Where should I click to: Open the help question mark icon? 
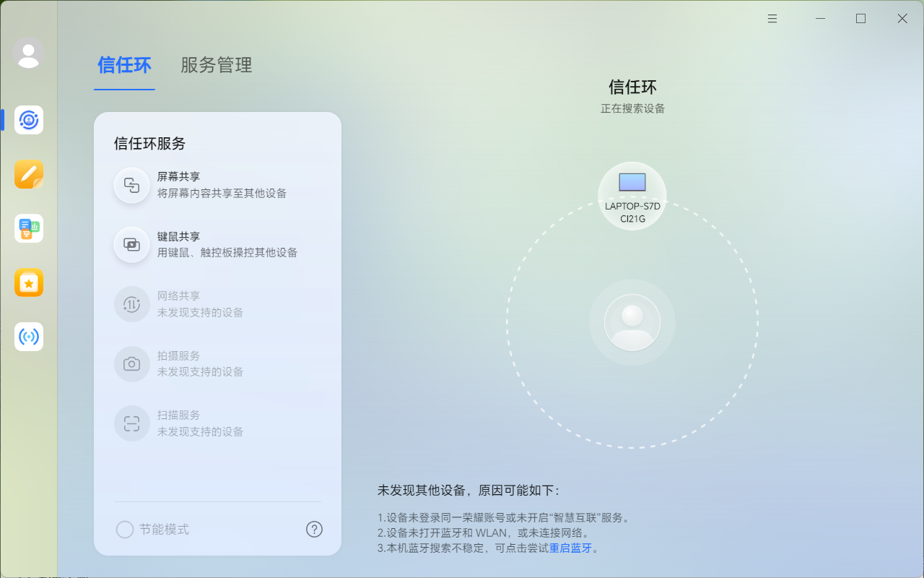click(x=314, y=530)
